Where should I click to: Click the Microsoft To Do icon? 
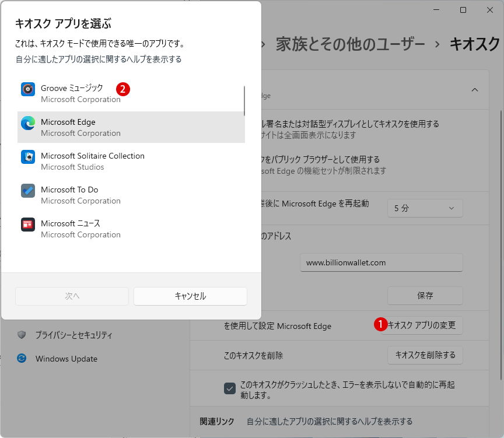28,191
